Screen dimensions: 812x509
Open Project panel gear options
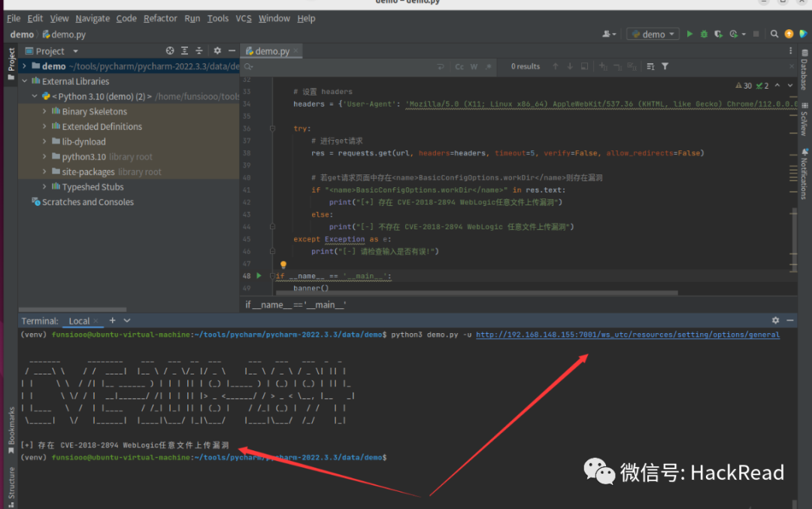217,50
